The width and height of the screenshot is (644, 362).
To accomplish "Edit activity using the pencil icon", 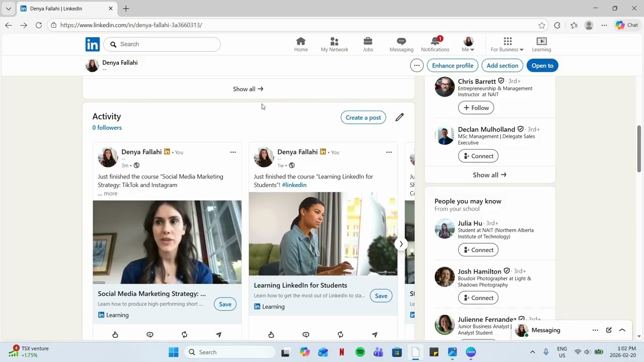I will (x=399, y=117).
